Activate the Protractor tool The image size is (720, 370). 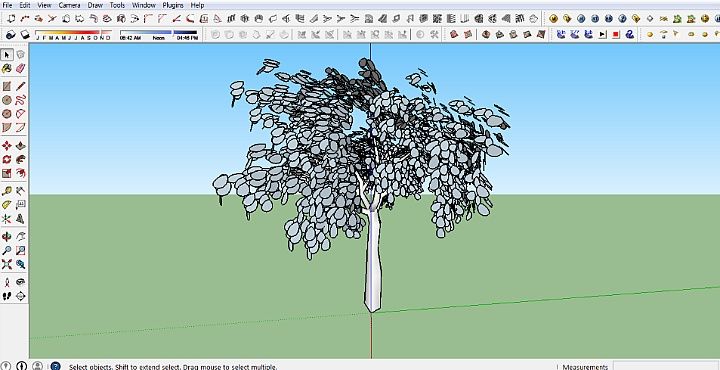tap(6, 205)
